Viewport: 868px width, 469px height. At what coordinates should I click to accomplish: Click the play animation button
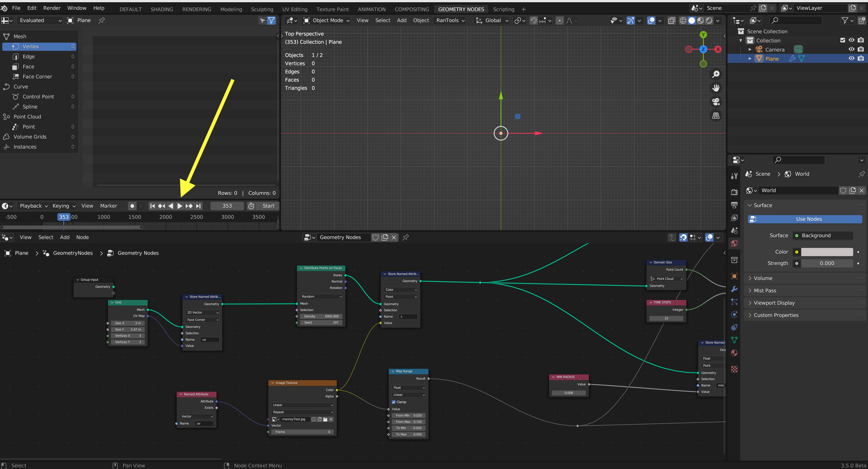pos(180,206)
